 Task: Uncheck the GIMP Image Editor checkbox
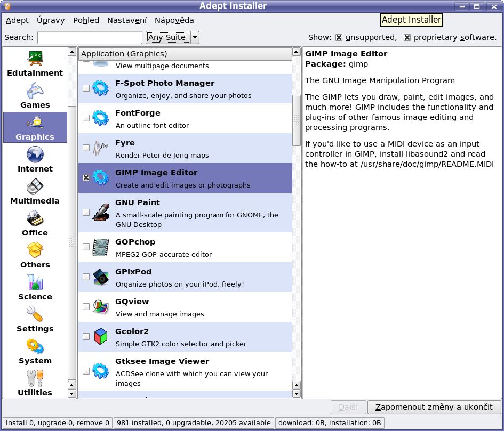[86, 177]
